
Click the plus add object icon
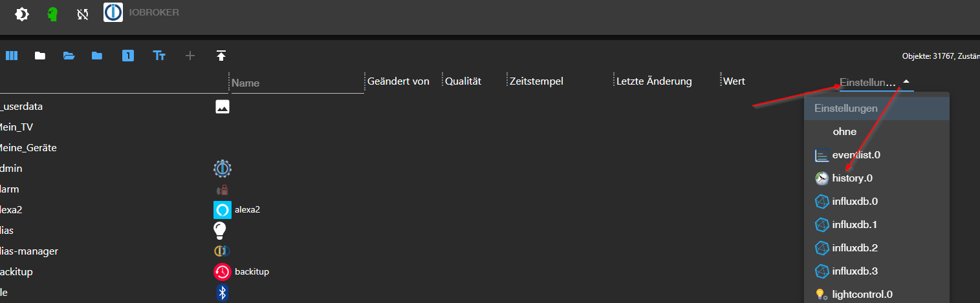tap(190, 56)
